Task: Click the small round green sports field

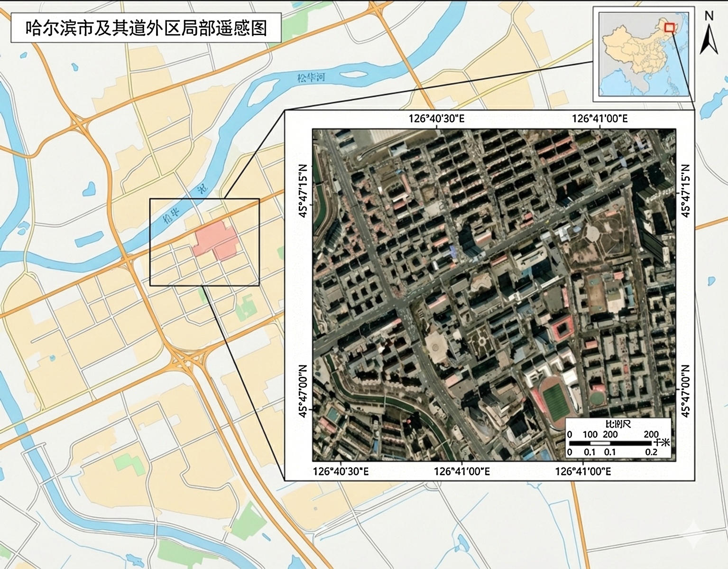Action: tap(598, 396)
